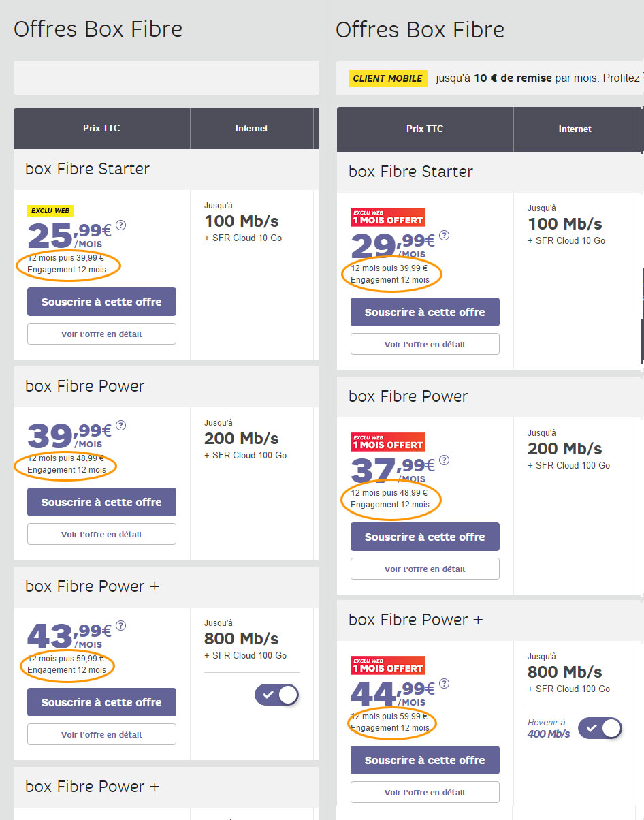The width and height of the screenshot is (644, 820).
Task: Subscribe to the 25,99€ Fibre Starter offer
Action: click(x=101, y=302)
